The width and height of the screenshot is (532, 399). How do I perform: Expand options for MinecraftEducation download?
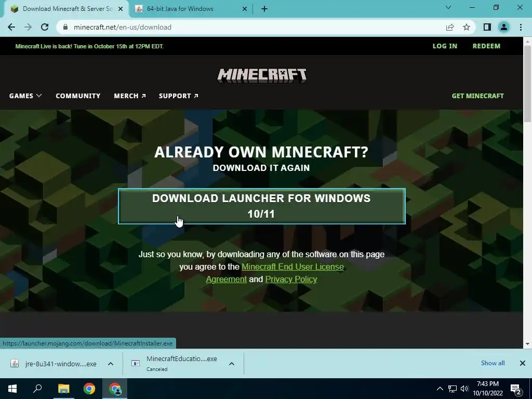232,364
